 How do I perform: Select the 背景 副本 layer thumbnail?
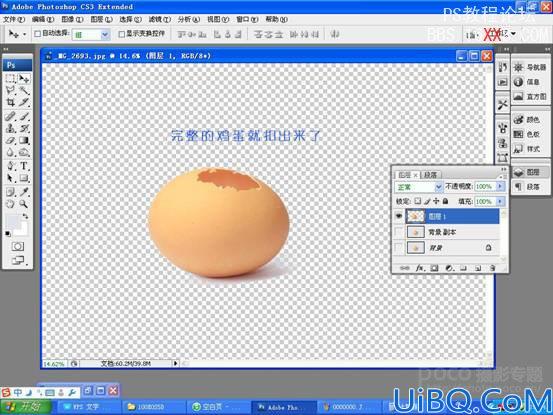pos(415,232)
